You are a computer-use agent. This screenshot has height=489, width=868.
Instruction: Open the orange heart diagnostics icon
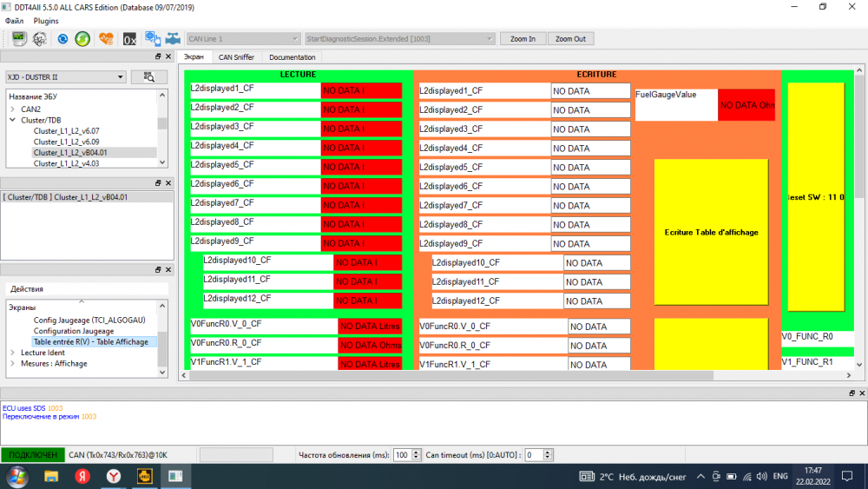[x=106, y=39]
